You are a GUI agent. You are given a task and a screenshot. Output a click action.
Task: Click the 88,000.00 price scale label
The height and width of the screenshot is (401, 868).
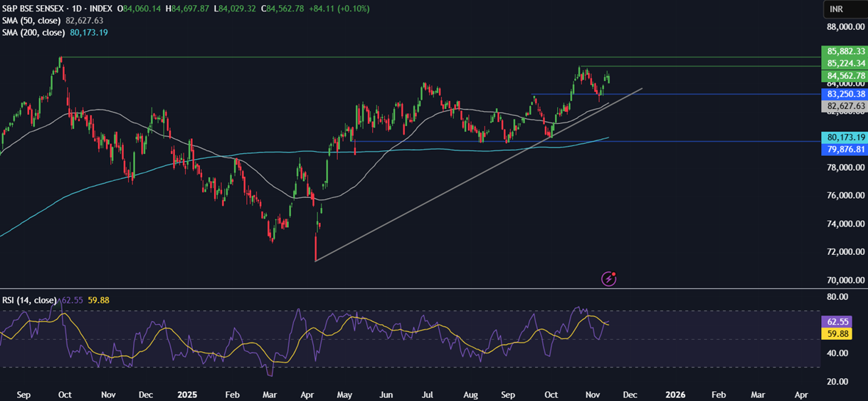(x=845, y=27)
